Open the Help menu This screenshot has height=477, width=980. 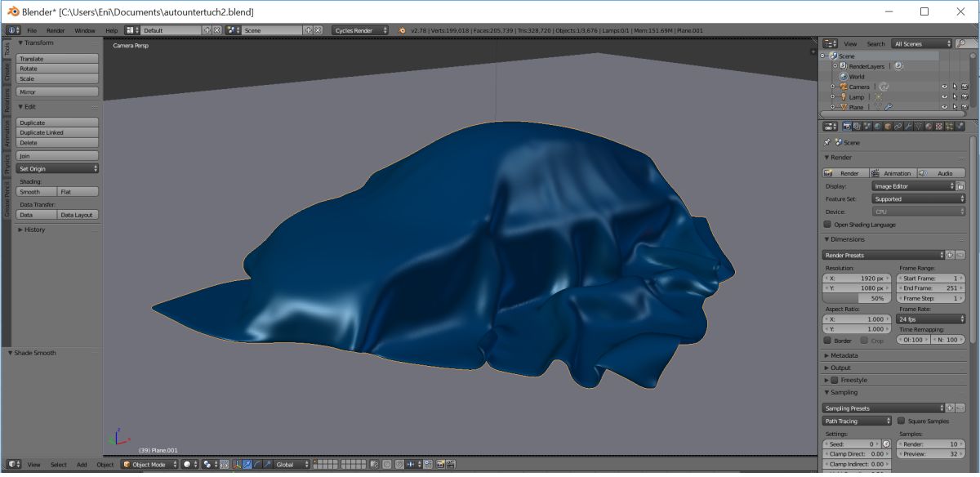click(111, 30)
